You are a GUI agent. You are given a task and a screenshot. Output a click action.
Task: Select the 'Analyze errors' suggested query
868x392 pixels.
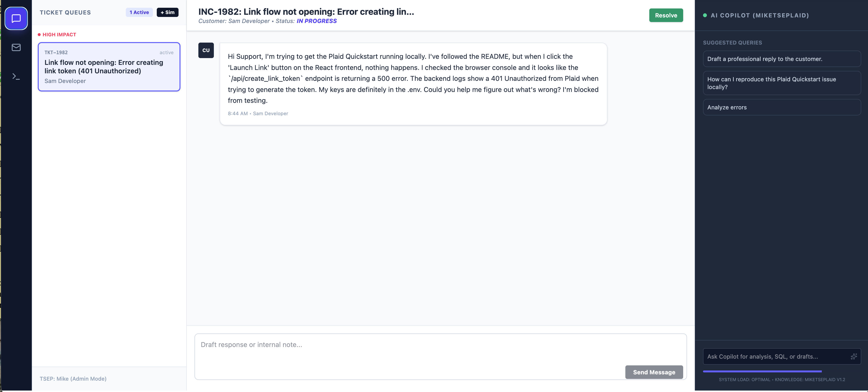coord(781,107)
